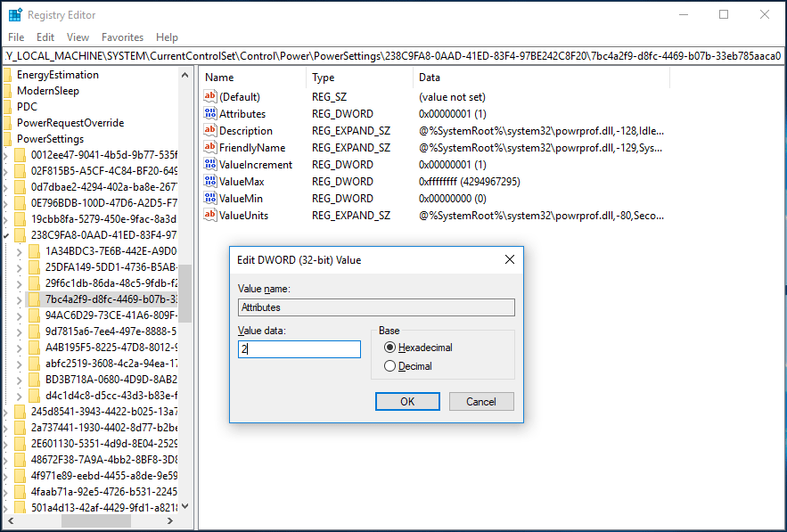The width and height of the screenshot is (787, 532).
Task: Cancel the Edit DWORD dialog
Action: (x=481, y=402)
